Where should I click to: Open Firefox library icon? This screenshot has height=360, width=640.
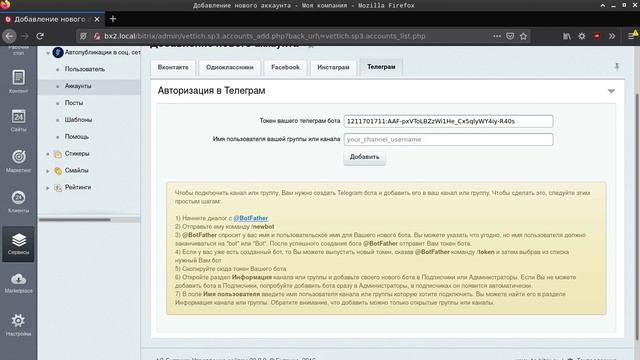point(567,36)
